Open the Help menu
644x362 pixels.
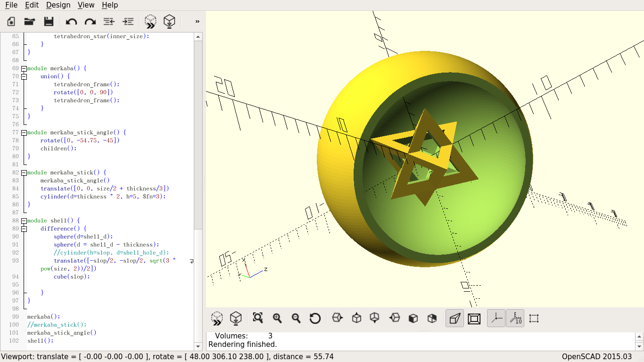pos(110,5)
